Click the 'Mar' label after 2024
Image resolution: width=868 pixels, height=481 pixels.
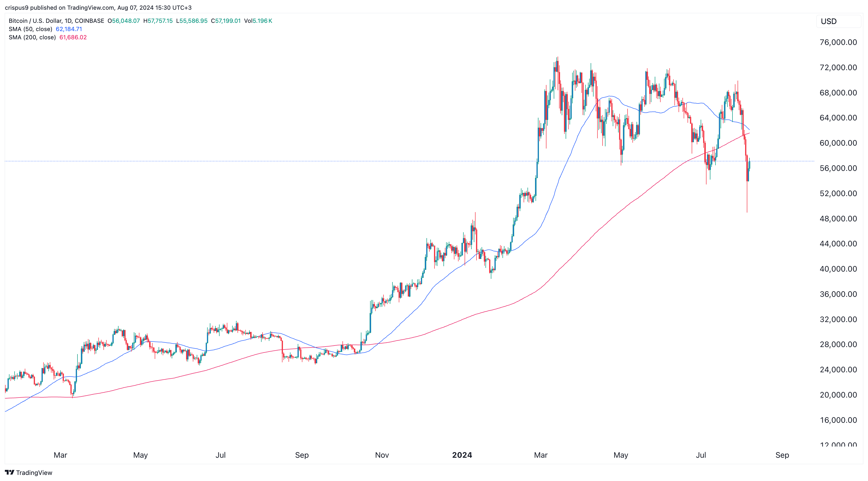tap(541, 455)
